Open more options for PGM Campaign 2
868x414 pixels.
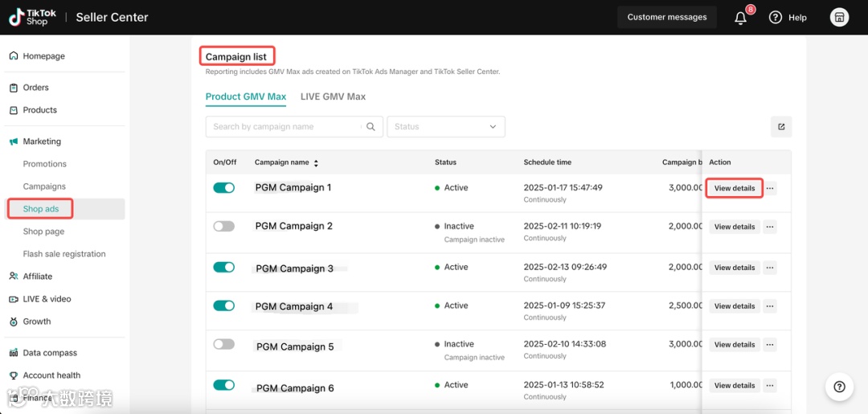(x=770, y=227)
